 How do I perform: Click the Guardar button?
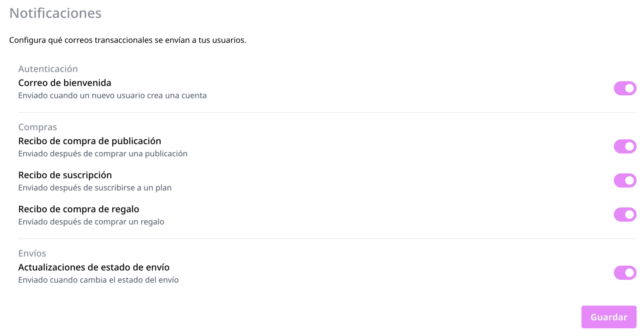(x=609, y=317)
